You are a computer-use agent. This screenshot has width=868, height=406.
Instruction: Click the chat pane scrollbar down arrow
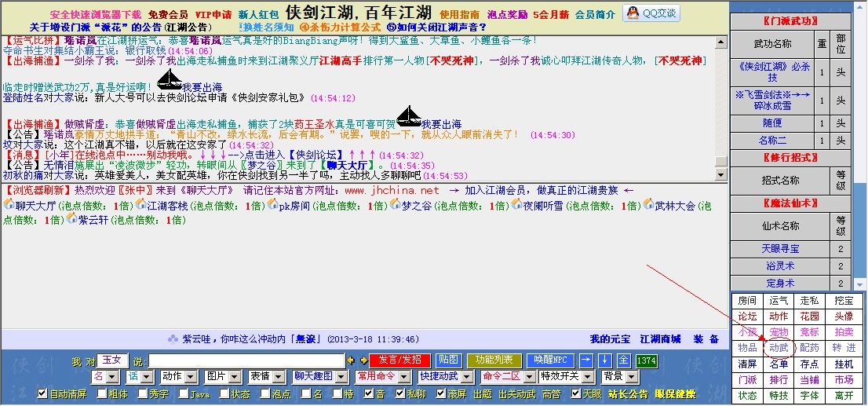tap(720, 174)
